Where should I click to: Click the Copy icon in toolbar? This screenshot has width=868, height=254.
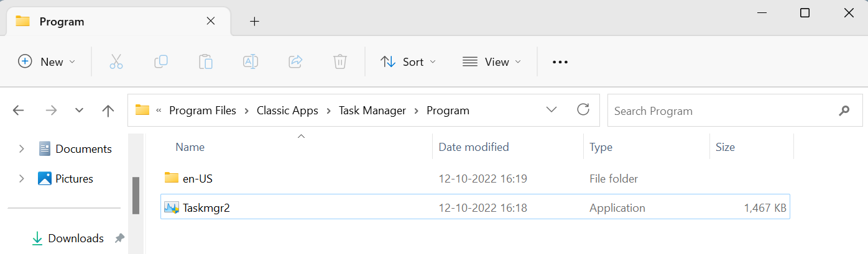coord(161,61)
